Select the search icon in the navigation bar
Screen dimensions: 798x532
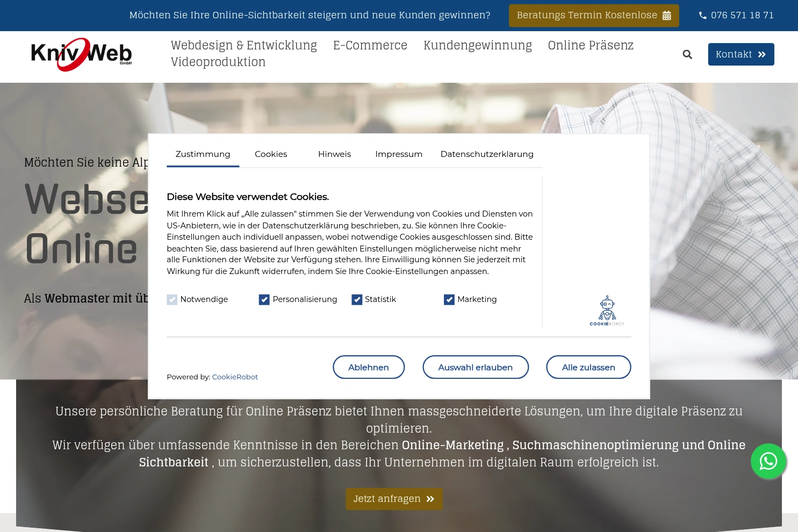(687, 54)
